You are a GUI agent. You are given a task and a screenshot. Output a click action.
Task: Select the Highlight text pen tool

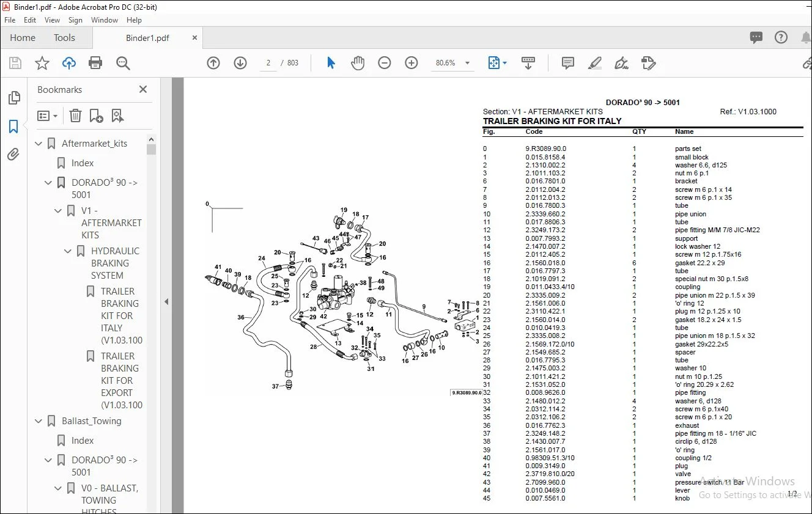tap(595, 63)
